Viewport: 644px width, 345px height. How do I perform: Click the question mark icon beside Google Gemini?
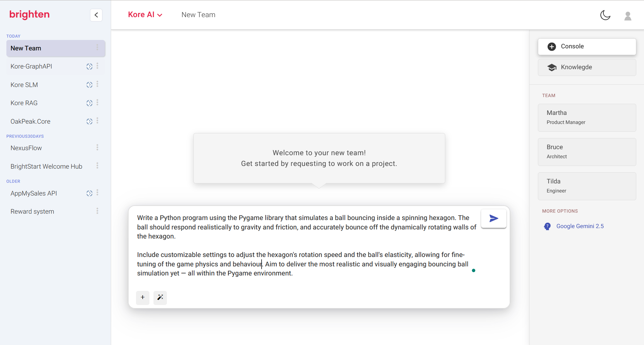tap(547, 226)
